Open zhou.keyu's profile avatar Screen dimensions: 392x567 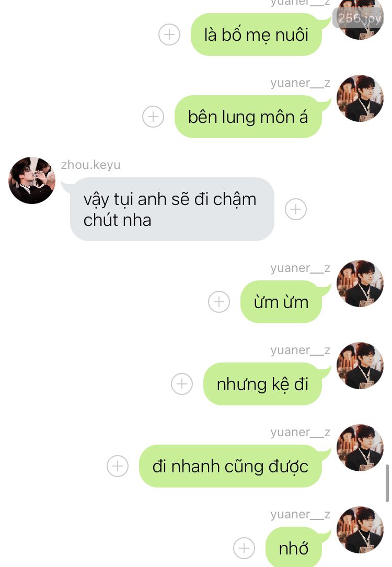32,180
